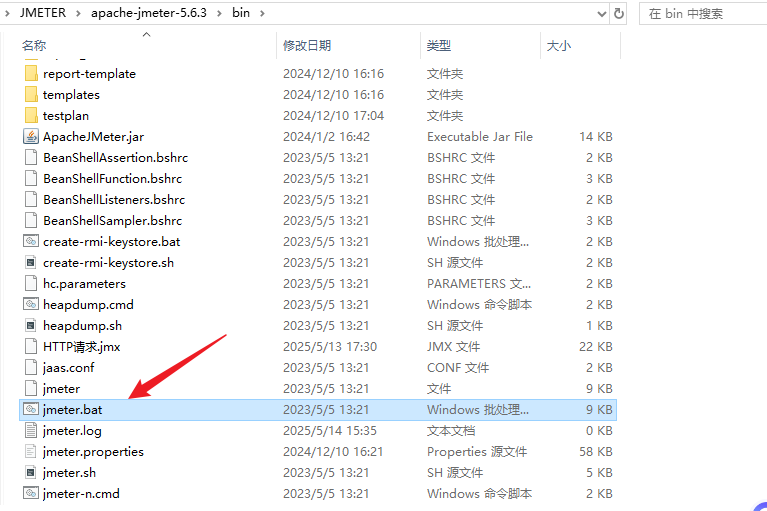Select the testplan folder name

[66, 116]
